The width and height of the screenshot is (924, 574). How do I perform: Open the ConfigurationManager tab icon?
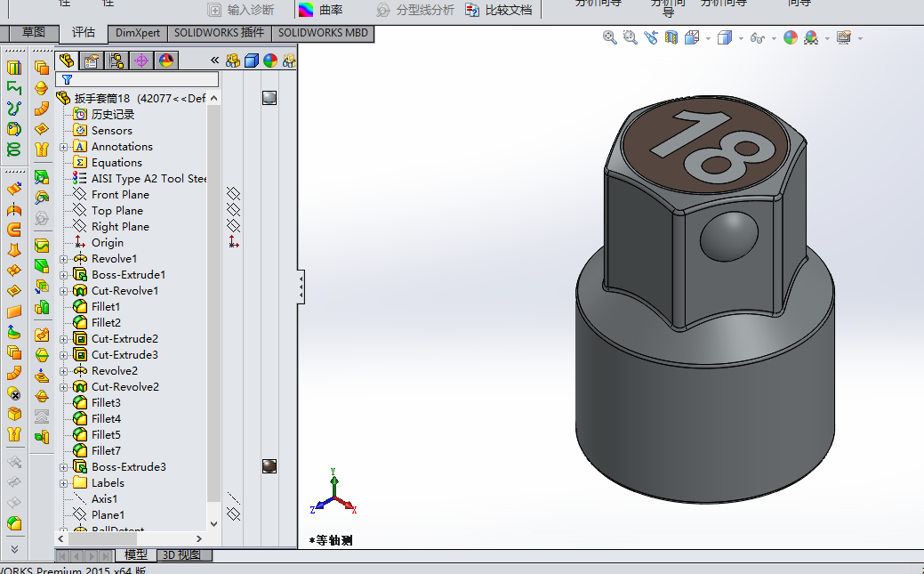[116, 61]
